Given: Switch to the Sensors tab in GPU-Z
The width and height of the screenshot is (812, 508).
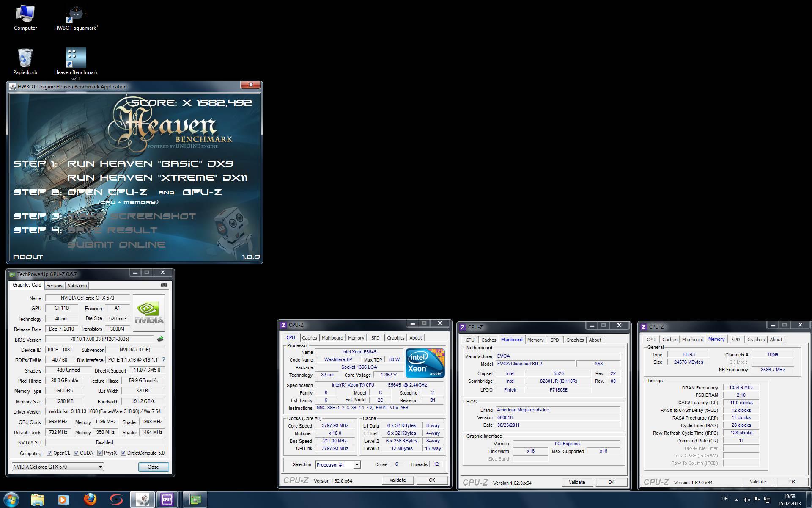Looking at the screenshot, I should [x=54, y=286].
